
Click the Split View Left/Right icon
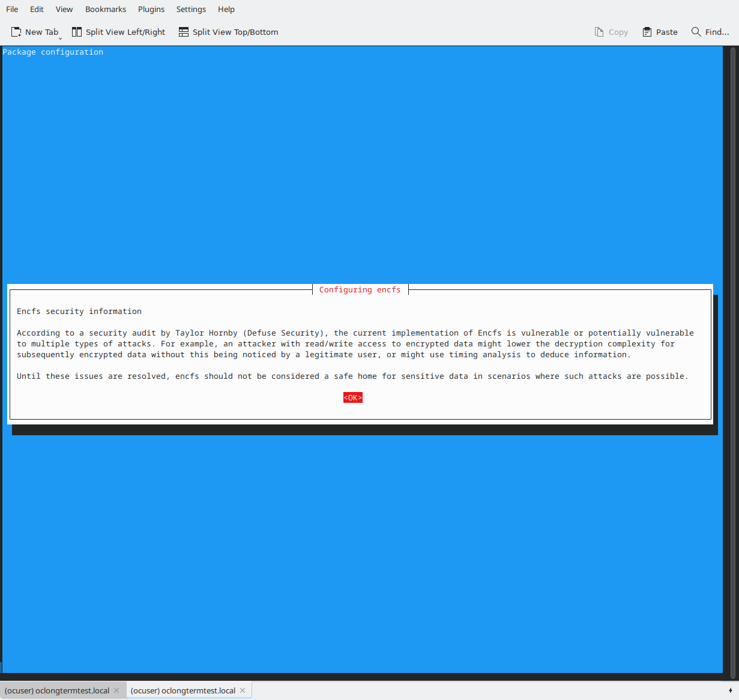[x=77, y=32]
